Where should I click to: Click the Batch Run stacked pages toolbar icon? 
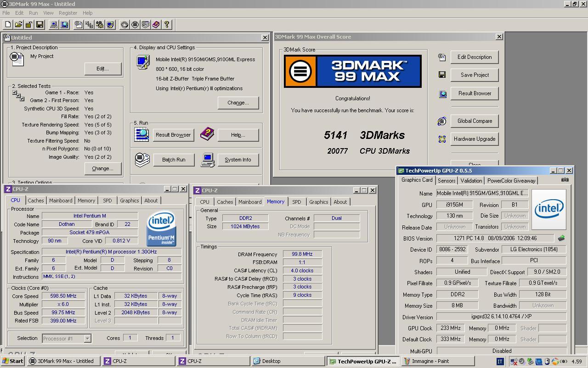pyautogui.click(x=146, y=24)
